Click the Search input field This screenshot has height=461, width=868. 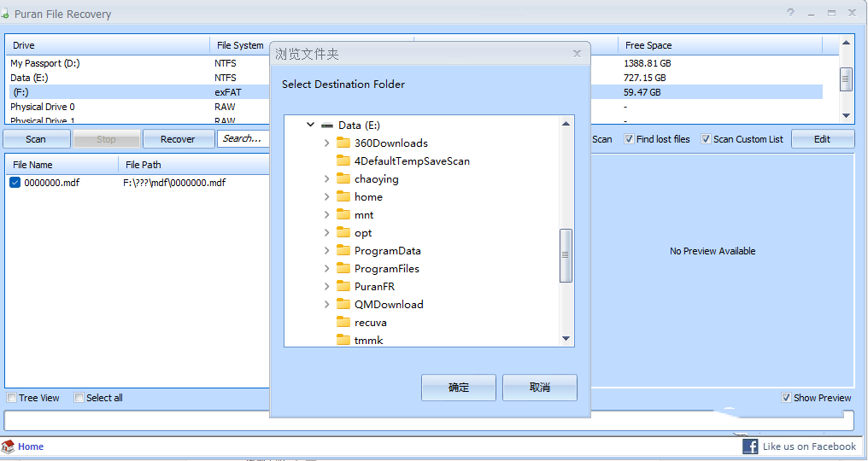[243, 139]
